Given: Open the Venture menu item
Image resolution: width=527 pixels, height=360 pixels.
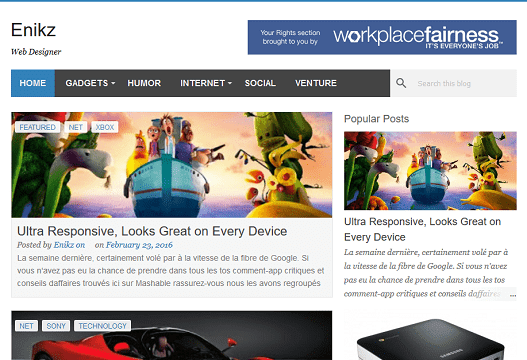Looking at the screenshot, I should (316, 83).
